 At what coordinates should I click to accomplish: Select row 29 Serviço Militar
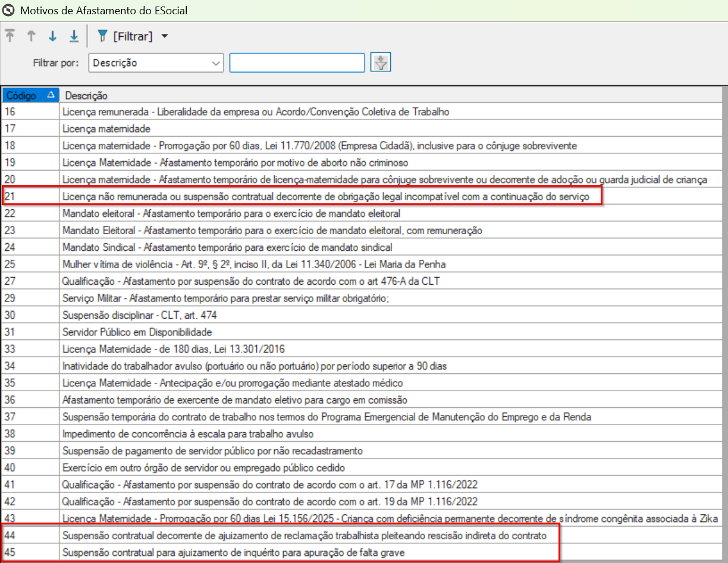coord(362,298)
